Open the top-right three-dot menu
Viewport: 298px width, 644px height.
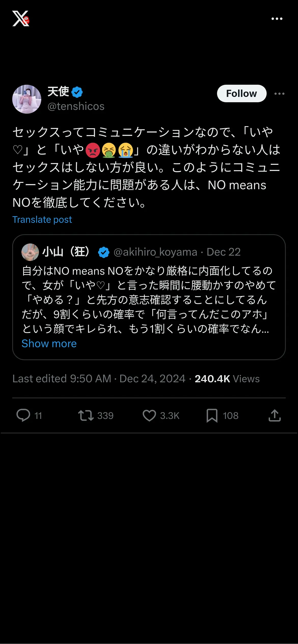277,19
